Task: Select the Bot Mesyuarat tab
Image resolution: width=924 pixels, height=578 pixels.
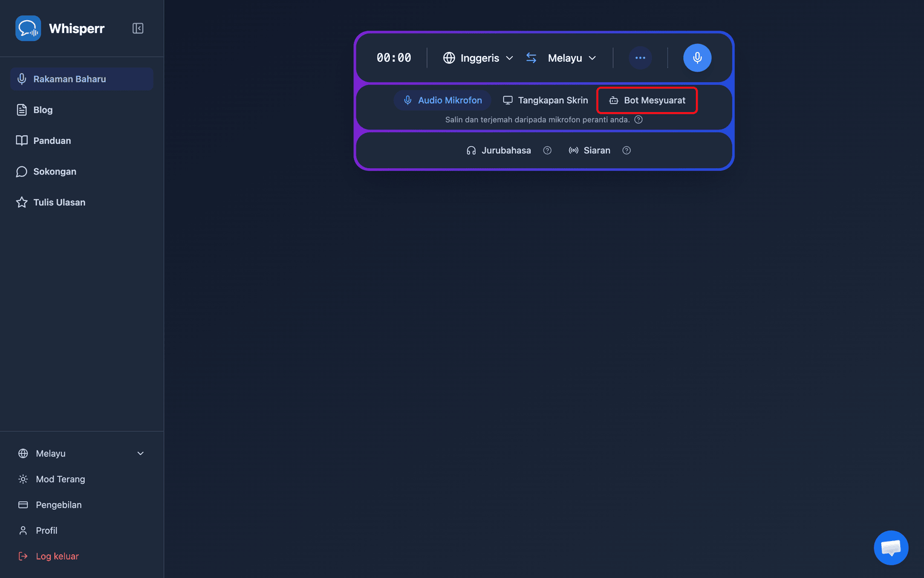Action: [x=647, y=100]
